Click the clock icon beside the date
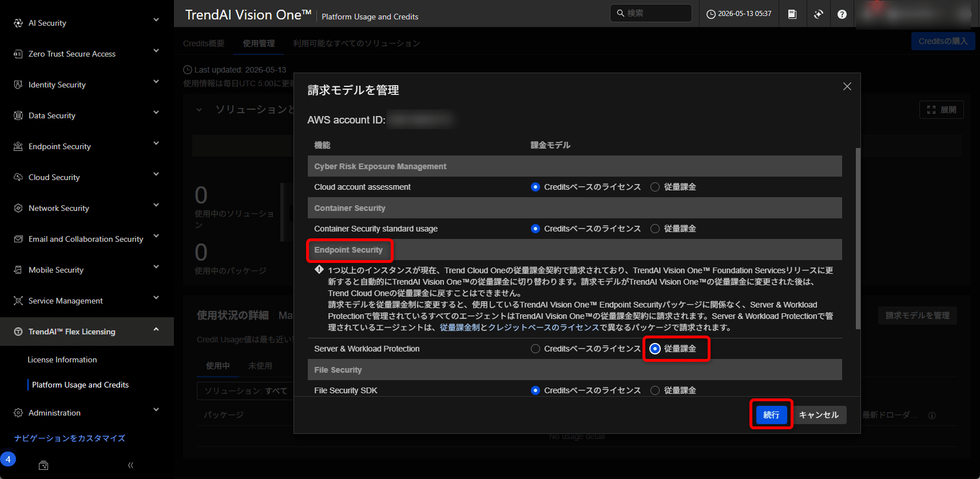Screen dimensions: 980x479 (x=711, y=14)
